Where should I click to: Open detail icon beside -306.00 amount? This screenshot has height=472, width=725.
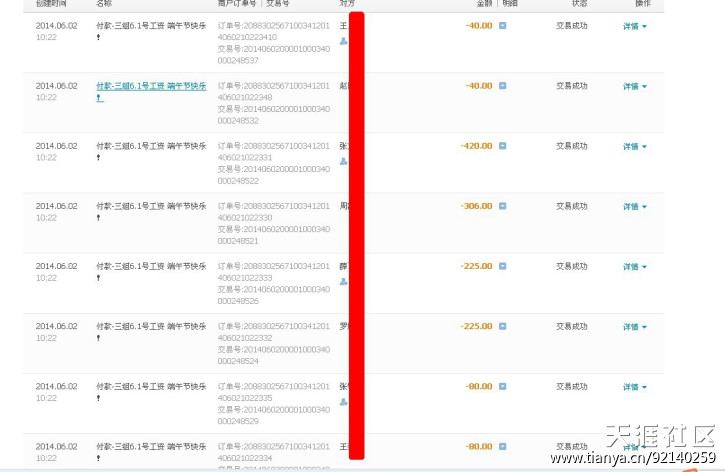point(503,206)
